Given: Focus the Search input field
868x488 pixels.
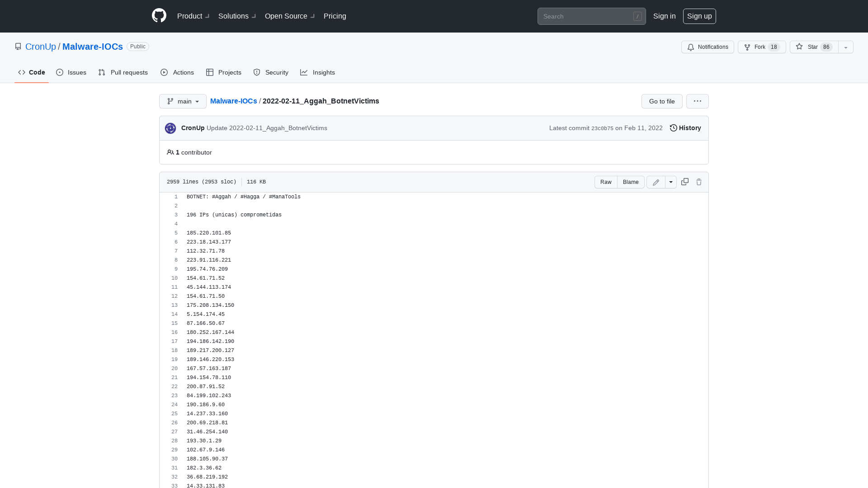Looking at the screenshot, I should (x=591, y=16).
